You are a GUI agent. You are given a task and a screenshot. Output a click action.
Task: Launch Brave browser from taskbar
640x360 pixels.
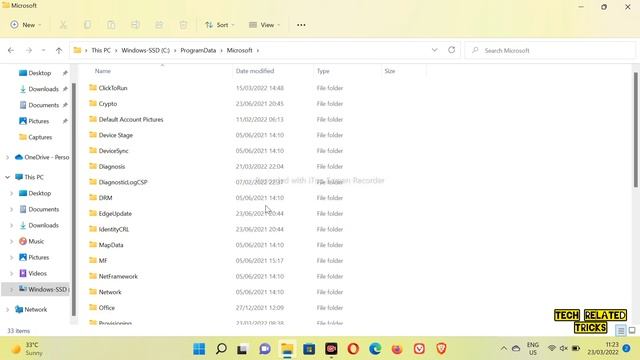441,349
